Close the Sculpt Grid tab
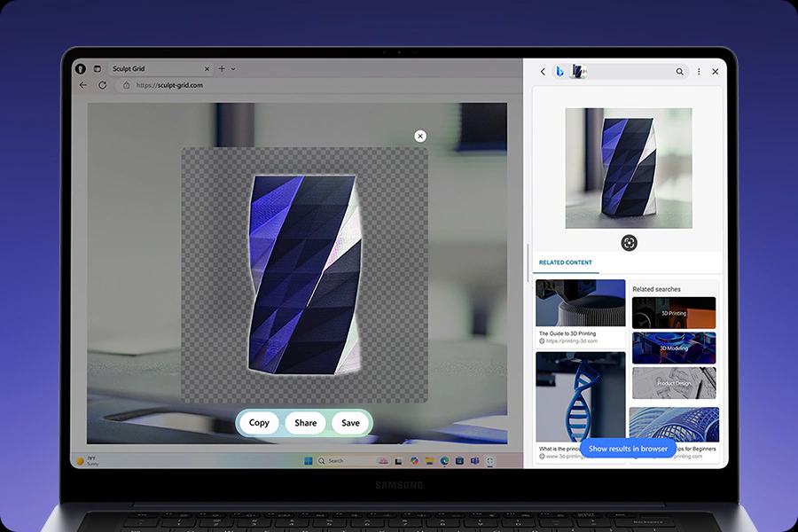 pos(207,68)
